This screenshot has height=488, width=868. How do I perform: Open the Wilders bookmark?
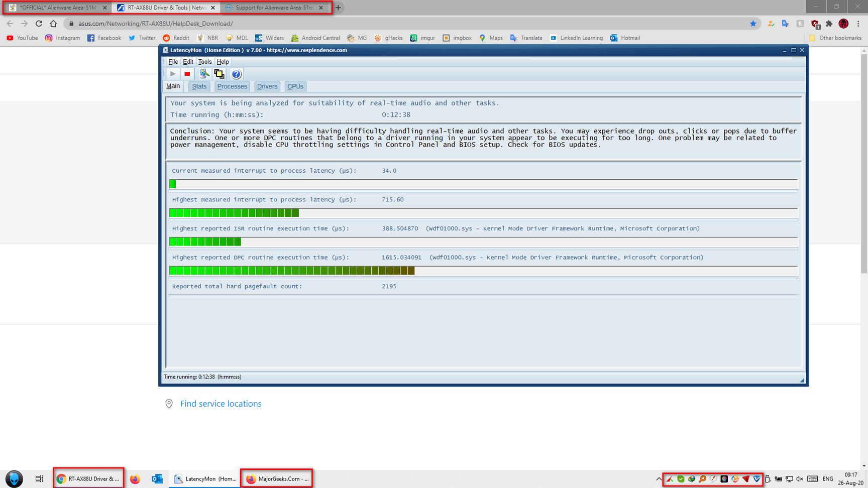click(x=269, y=38)
